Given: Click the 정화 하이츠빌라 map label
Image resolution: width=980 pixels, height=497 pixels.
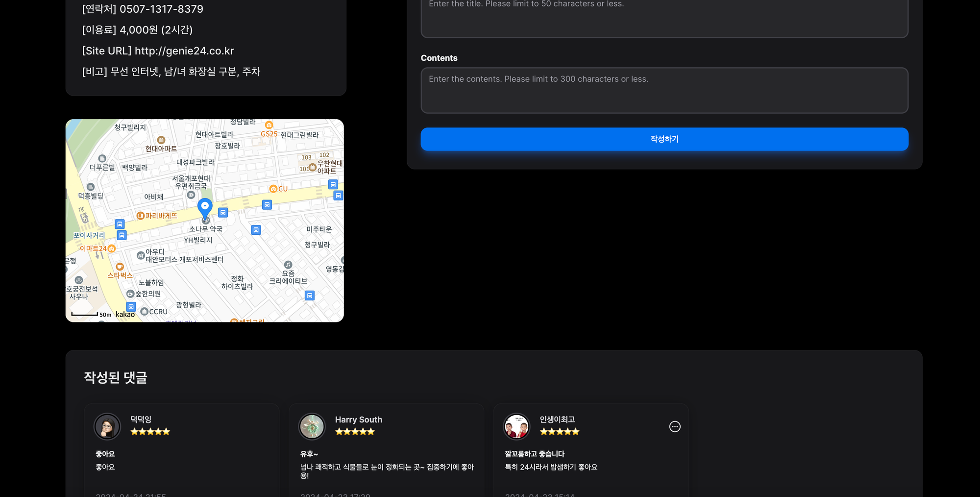Looking at the screenshot, I should point(237,283).
